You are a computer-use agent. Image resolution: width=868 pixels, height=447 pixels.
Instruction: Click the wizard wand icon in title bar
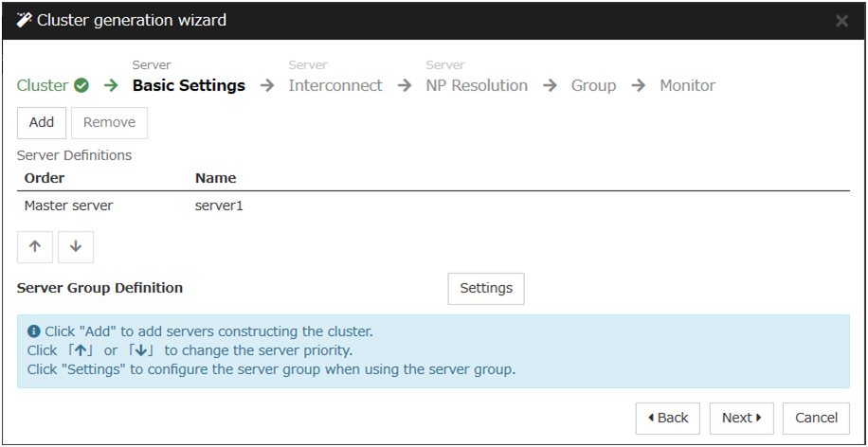coord(25,20)
